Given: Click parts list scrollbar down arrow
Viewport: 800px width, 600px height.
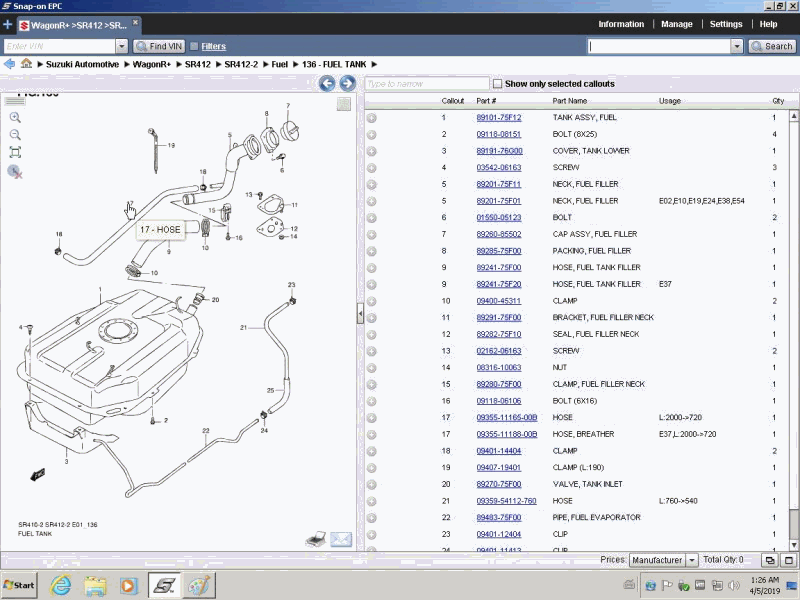Looking at the screenshot, I should point(794,545).
